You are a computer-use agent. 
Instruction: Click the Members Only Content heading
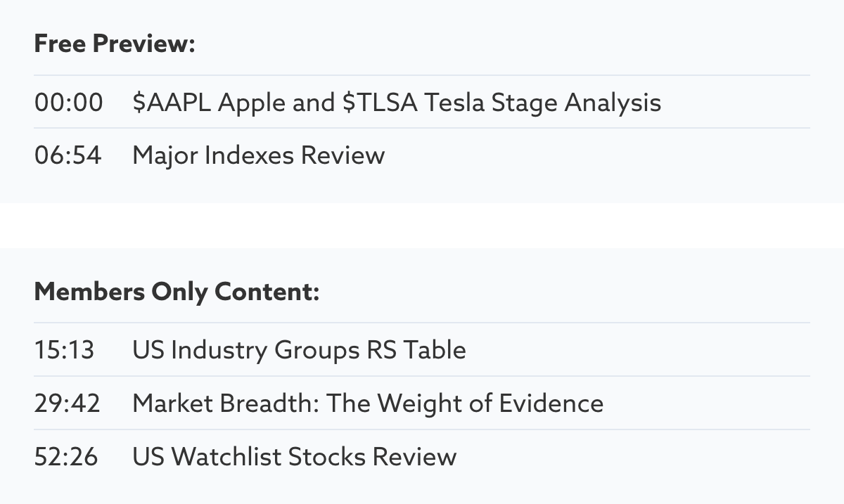click(x=177, y=292)
